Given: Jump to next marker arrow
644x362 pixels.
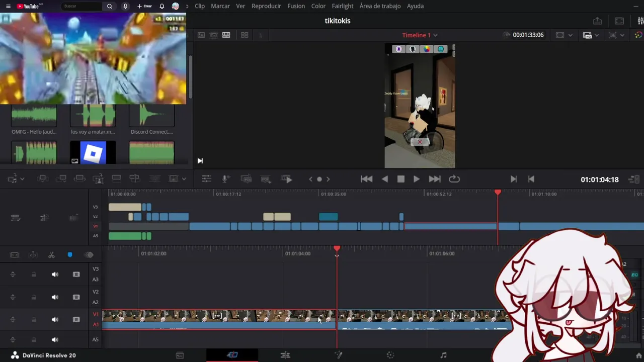Looking at the screenshot, I should pyautogui.click(x=328, y=179).
